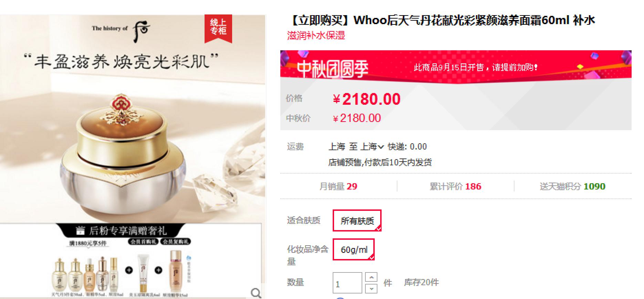Click 送天猫积分 1090 points
The height and width of the screenshot is (299, 644).
(572, 186)
